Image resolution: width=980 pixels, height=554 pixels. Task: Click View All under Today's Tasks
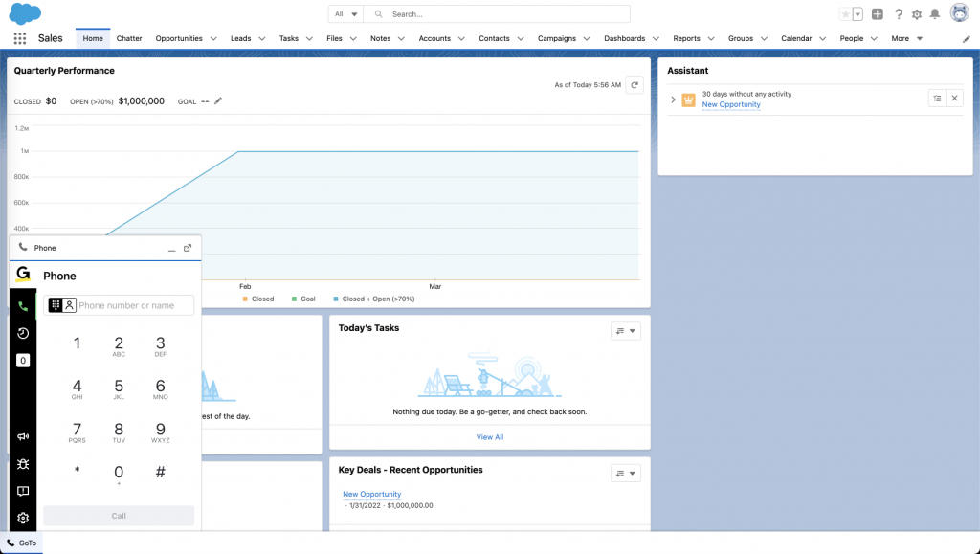[489, 437]
